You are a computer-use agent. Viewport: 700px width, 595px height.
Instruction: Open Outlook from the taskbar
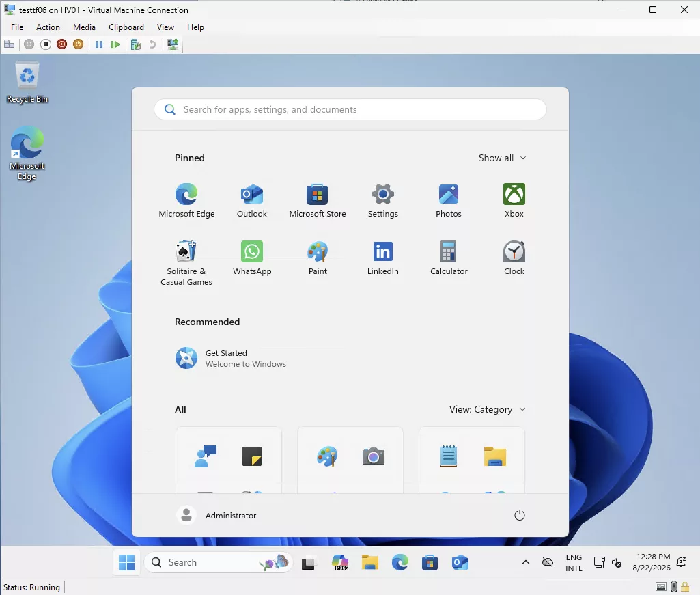pos(460,562)
